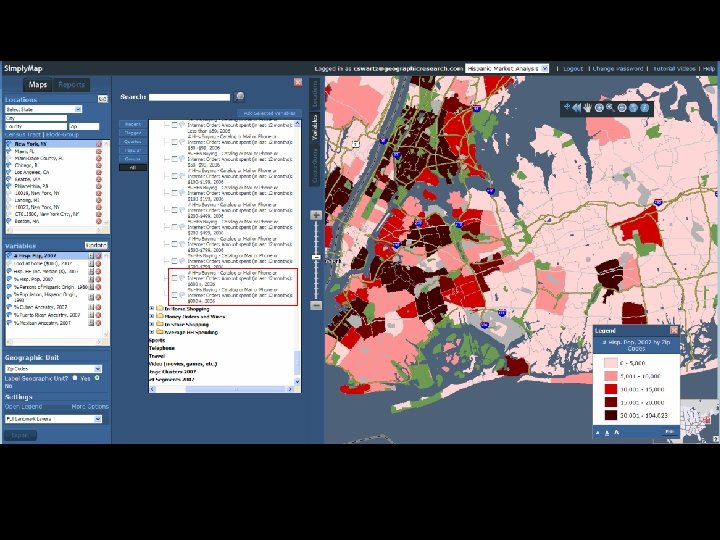
Task: Remove Chicago, IL from locations list
Action: pos(98,165)
